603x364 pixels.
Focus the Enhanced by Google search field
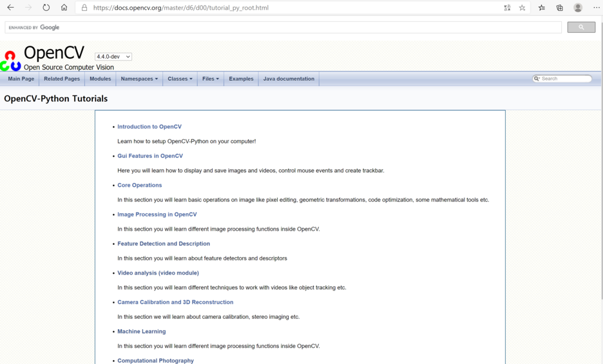coord(283,27)
